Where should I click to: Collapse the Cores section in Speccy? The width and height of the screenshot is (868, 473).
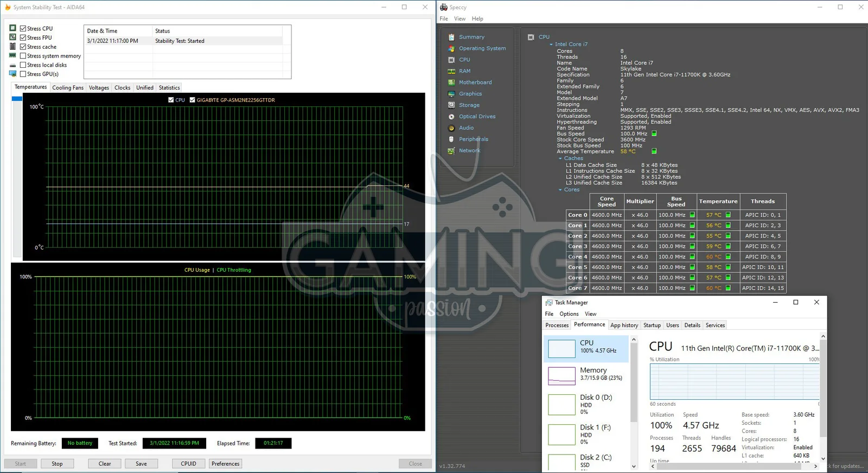pos(560,190)
